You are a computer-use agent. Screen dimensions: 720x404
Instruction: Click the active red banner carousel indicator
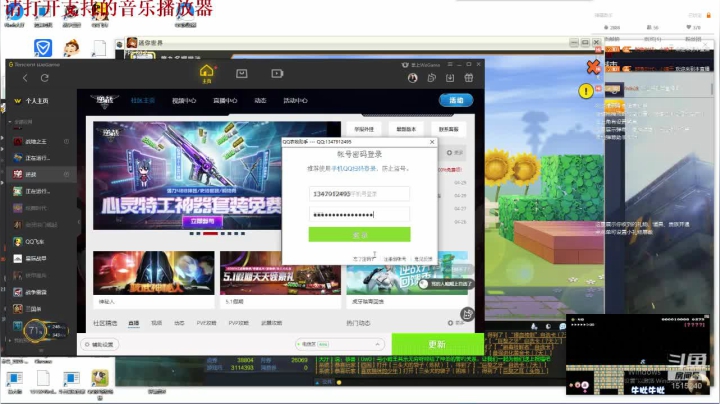210,234
